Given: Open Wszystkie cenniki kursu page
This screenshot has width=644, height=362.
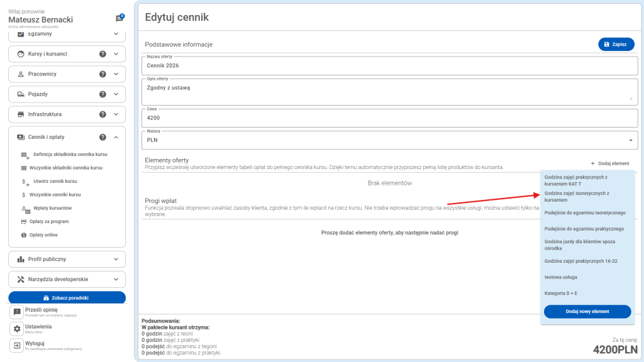Looking at the screenshot, I should pos(55,195).
